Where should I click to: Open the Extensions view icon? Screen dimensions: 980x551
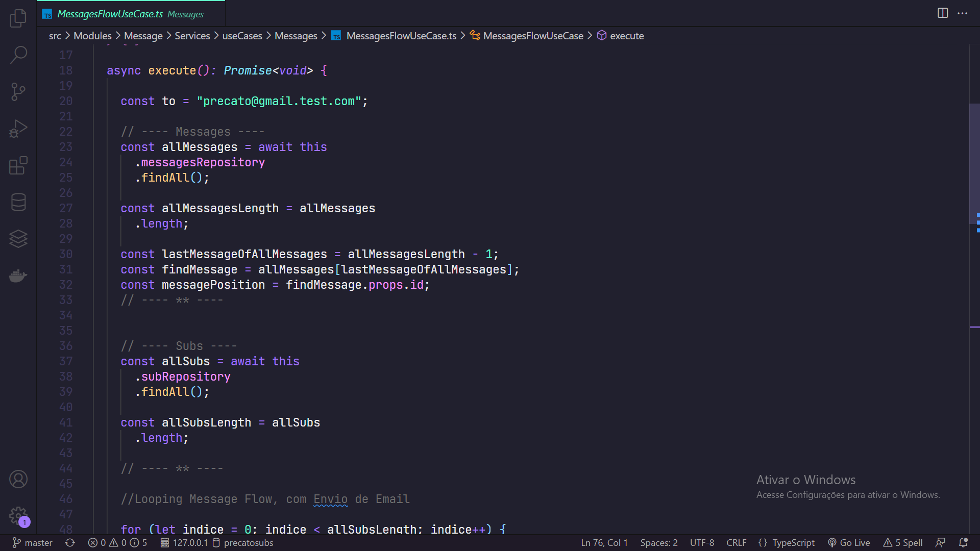click(x=18, y=165)
